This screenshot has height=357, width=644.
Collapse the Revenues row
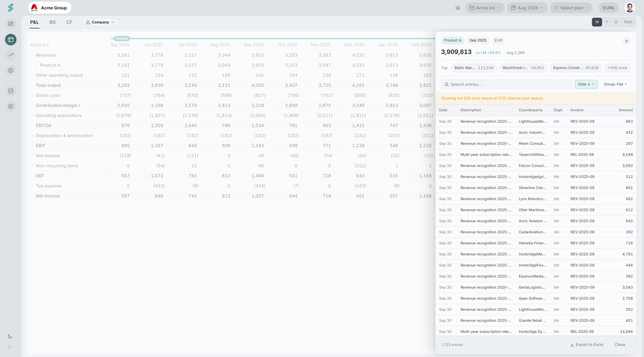tap(32, 55)
